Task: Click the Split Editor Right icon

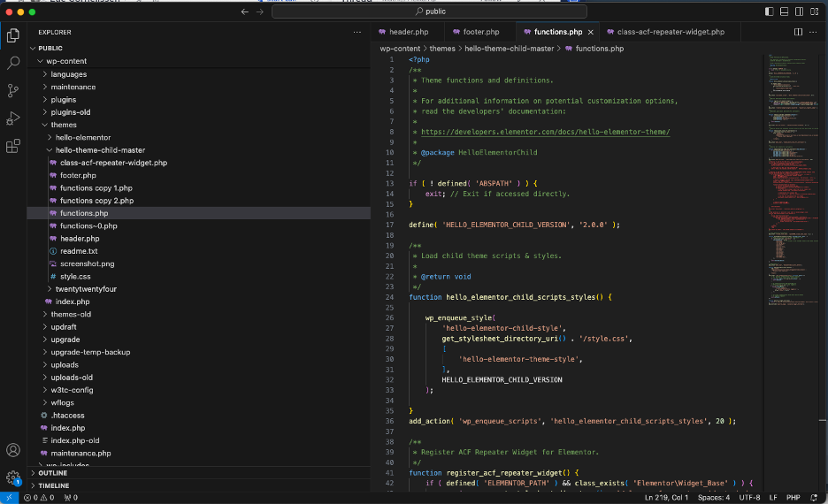Action: click(x=798, y=32)
